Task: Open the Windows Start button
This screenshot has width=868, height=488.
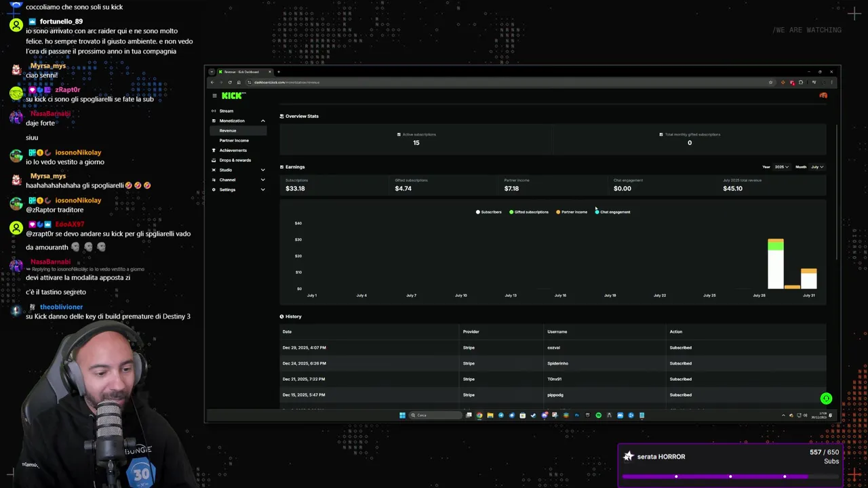Action: (402, 415)
